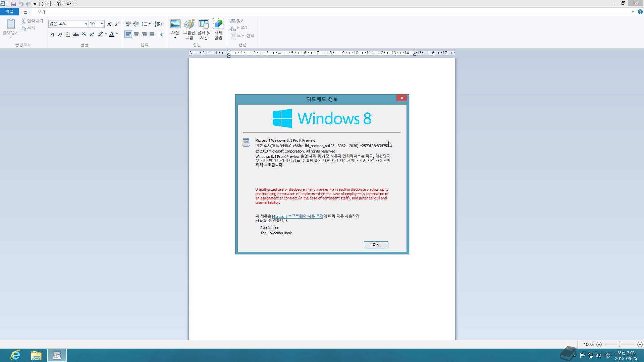The width and height of the screenshot is (644, 362).
Task: Open the 파일 file menu tab
Action: coord(9,12)
